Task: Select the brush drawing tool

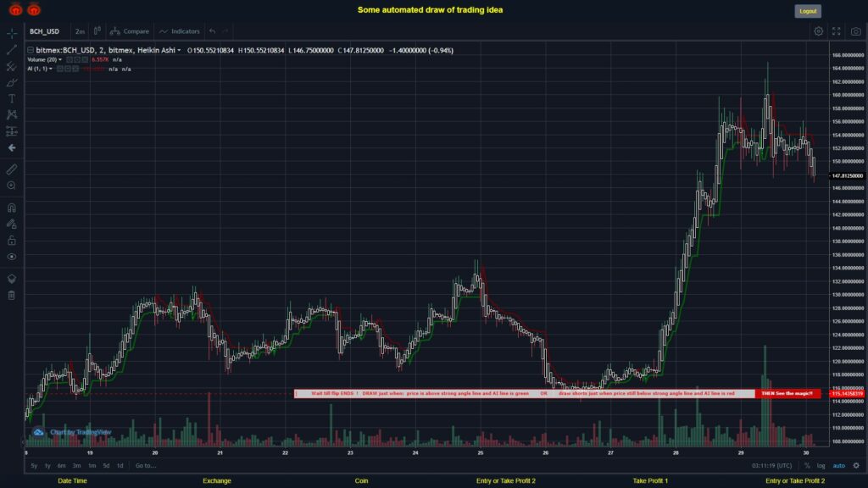Action: pos(11,83)
